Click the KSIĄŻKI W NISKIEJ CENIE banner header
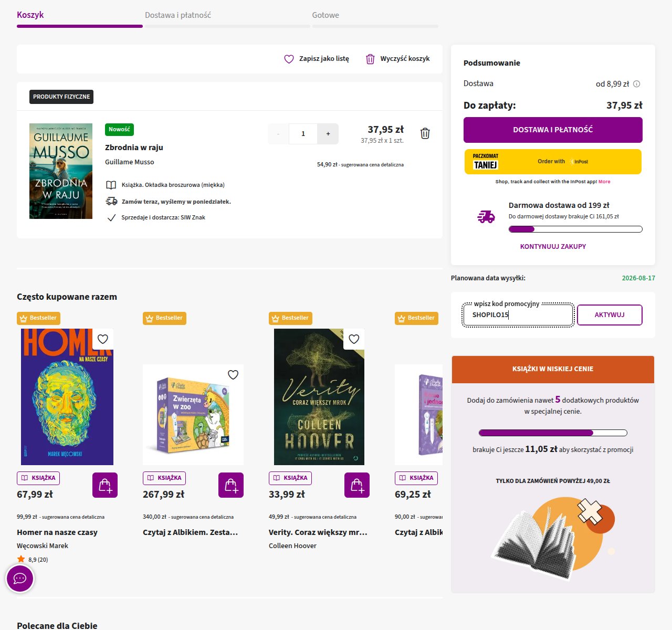The height and width of the screenshot is (630, 672). (x=553, y=369)
